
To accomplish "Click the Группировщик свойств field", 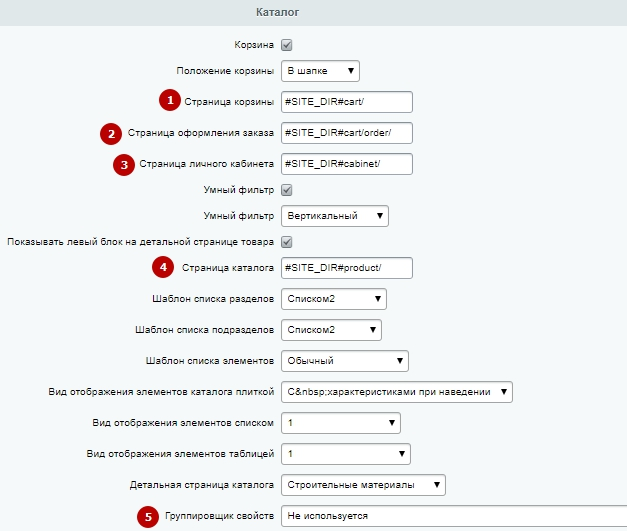I will tap(454, 516).
